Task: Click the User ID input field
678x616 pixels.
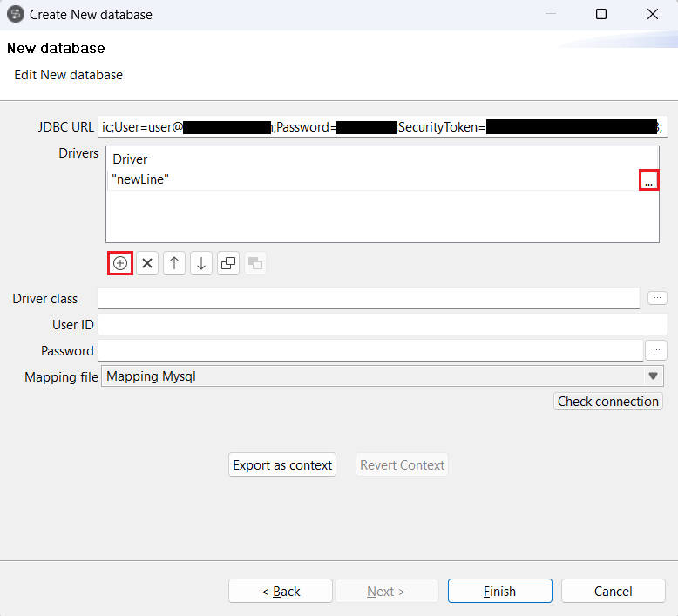Action: pyautogui.click(x=382, y=324)
